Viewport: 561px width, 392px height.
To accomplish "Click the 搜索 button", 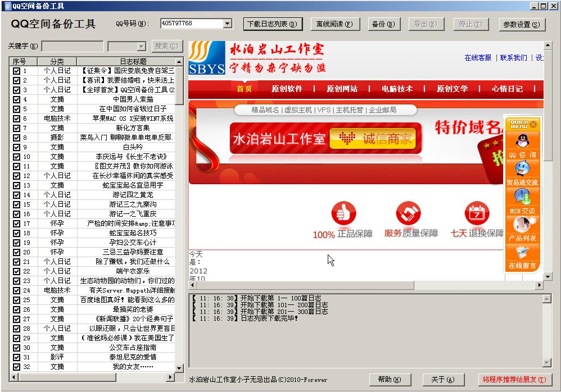I will click(166, 46).
